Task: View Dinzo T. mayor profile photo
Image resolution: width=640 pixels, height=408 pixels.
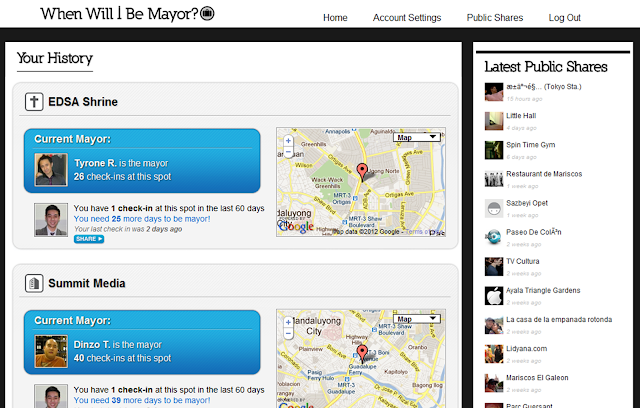Action: (51, 351)
